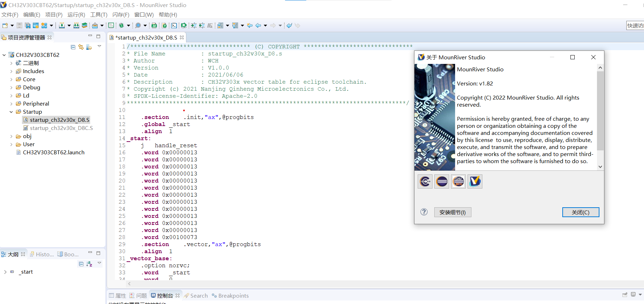
Task: Switch to the 问题 tab
Action: [138, 296]
